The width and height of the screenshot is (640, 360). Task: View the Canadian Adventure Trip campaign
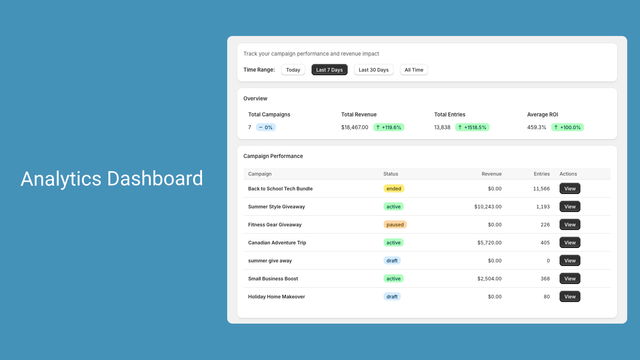(x=570, y=242)
